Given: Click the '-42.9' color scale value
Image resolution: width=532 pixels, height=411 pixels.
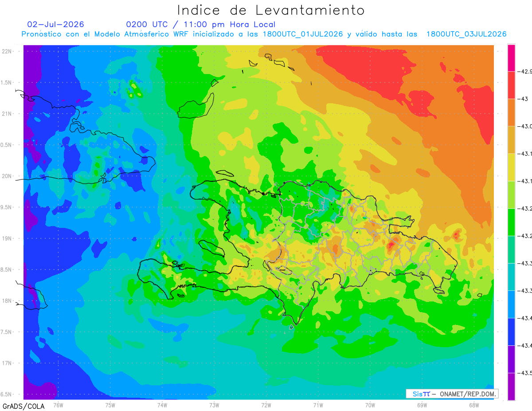Looking at the screenshot, I should click(x=525, y=72).
